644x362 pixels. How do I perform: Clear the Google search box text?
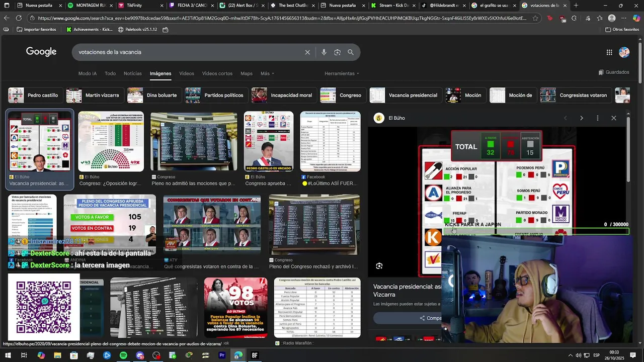click(x=307, y=52)
